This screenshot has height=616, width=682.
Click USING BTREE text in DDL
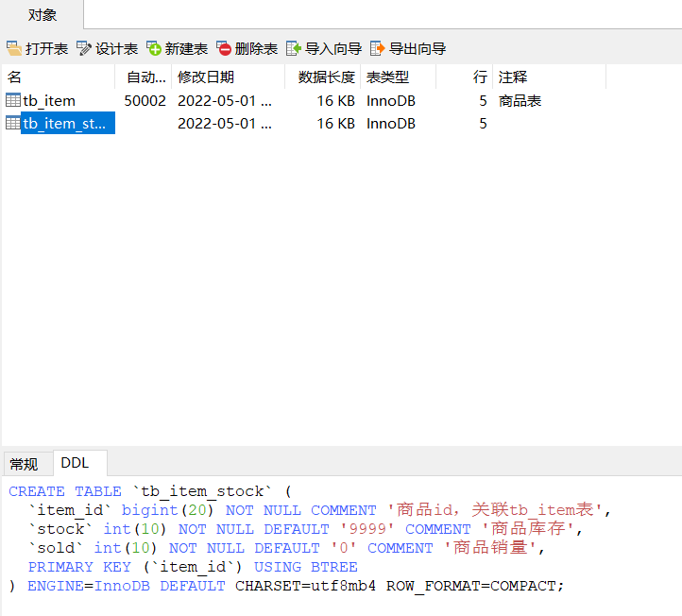(x=306, y=567)
